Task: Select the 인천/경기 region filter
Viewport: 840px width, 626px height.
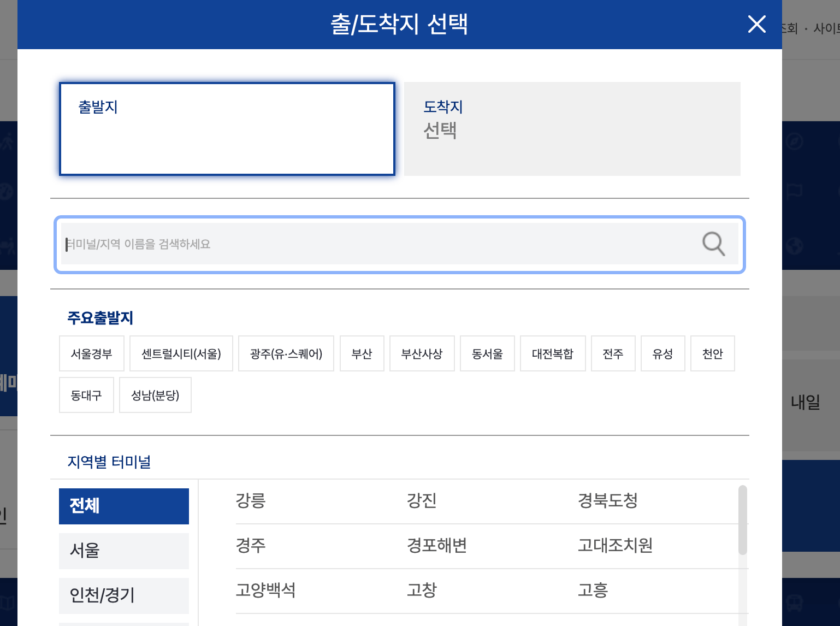Action: click(124, 596)
